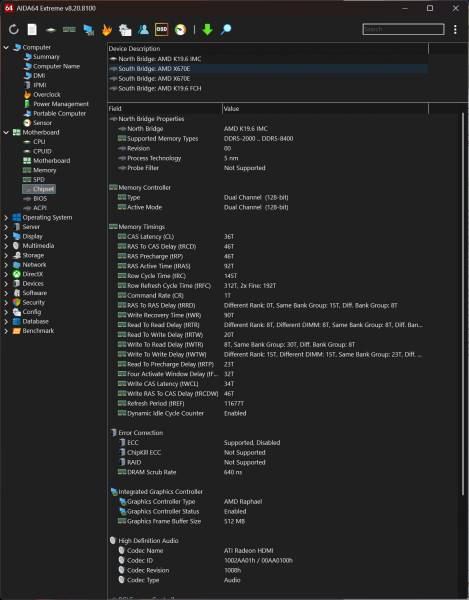Launch the System Stability Test flame icon
Image resolution: width=469 pixels, height=600 pixels.
tap(106, 30)
